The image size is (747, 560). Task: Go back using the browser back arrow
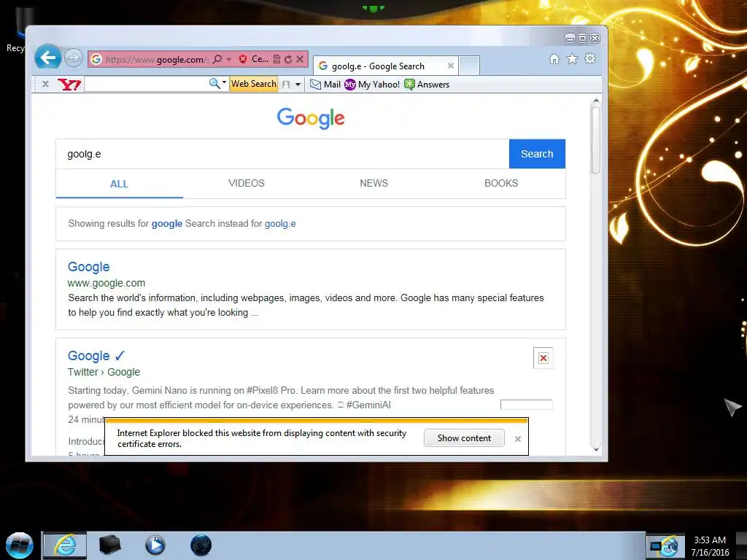[x=48, y=58]
